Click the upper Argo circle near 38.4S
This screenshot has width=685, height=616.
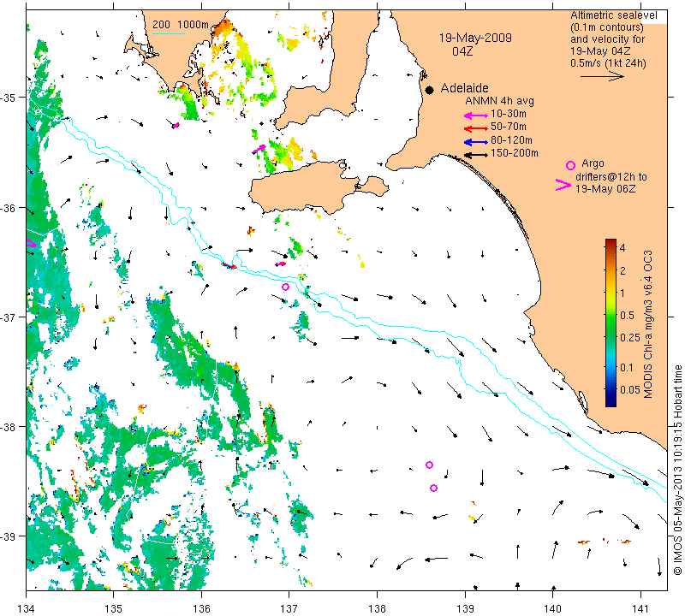430,465
